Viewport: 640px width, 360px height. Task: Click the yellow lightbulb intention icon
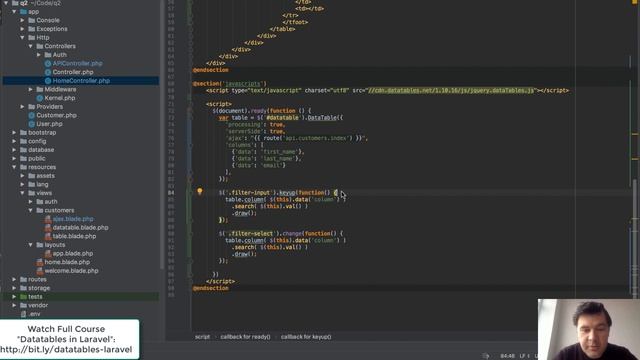(200, 191)
